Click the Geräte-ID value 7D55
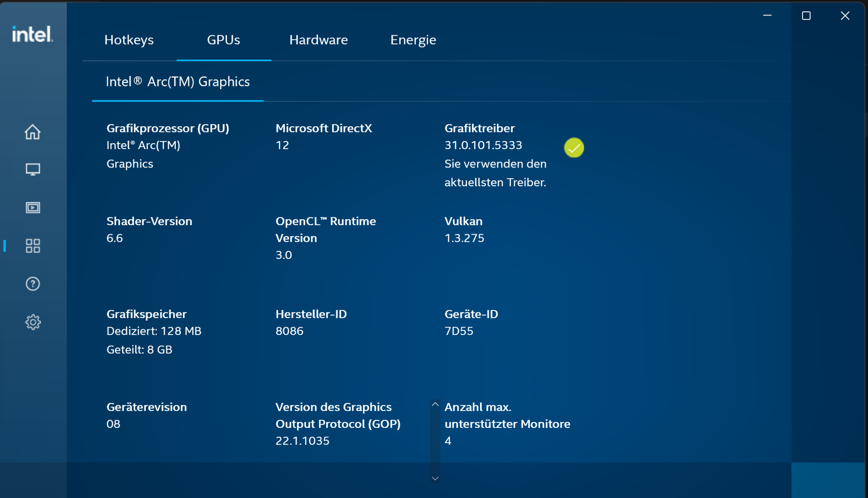The image size is (868, 498). [x=458, y=331]
